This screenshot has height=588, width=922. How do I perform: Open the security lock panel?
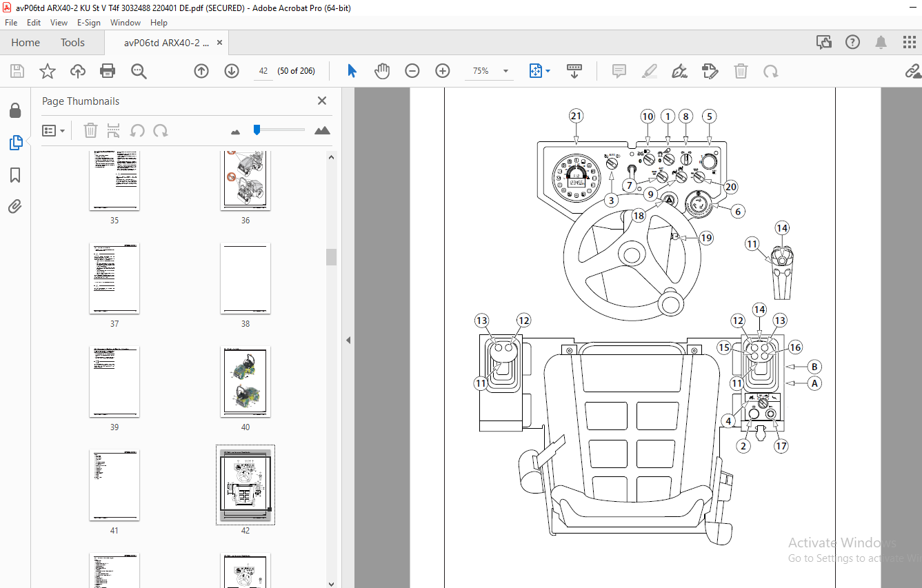[15, 111]
